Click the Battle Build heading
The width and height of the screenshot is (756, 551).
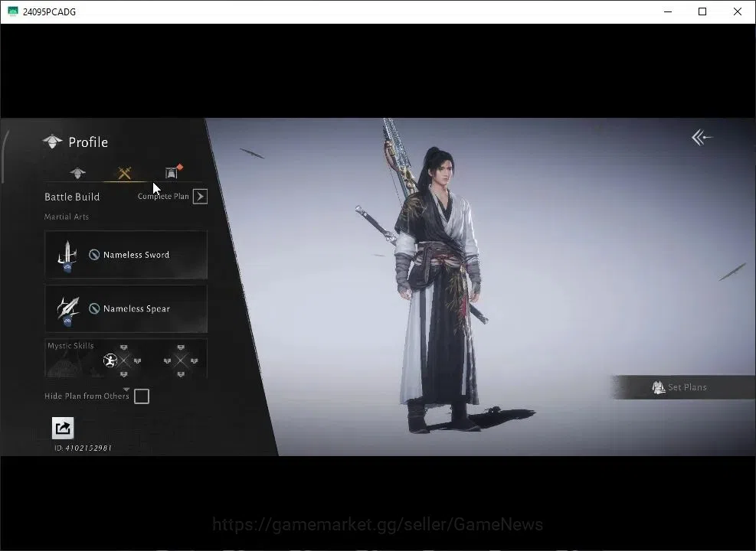(72, 197)
